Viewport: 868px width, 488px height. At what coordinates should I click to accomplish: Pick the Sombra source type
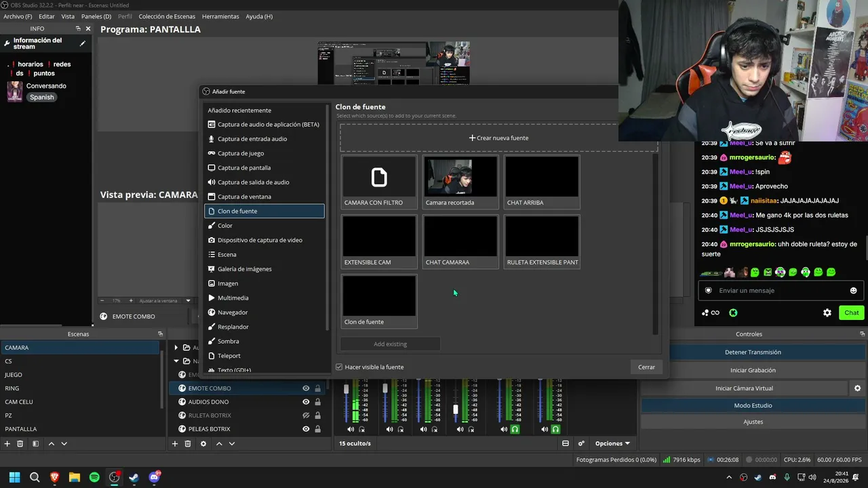pos(264,342)
